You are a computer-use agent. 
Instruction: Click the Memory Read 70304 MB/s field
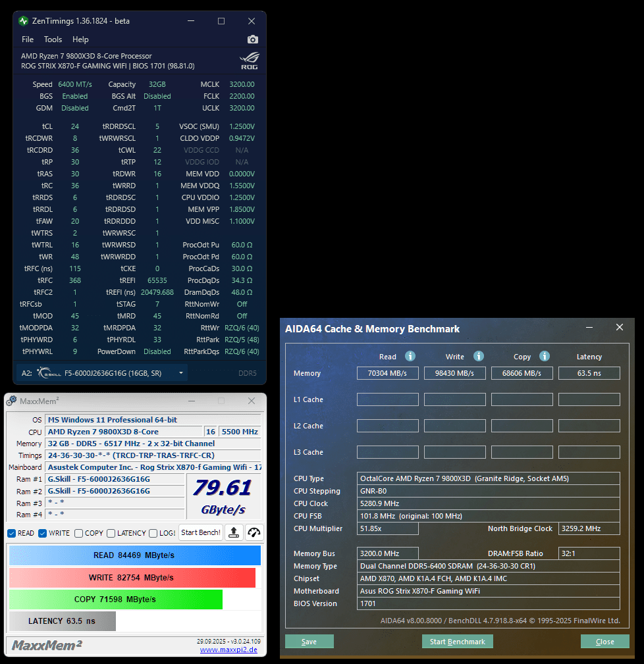click(x=388, y=373)
